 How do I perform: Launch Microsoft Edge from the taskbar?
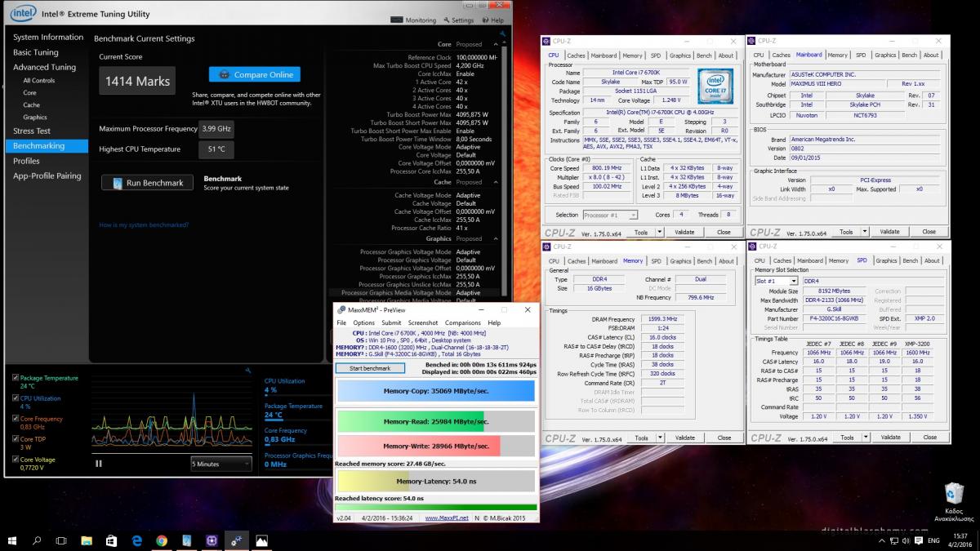(137, 540)
